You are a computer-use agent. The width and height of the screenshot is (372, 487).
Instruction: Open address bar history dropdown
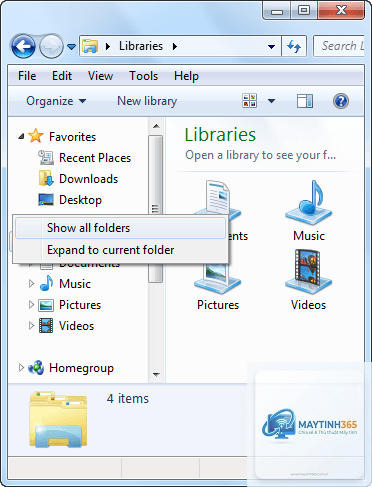(271, 47)
